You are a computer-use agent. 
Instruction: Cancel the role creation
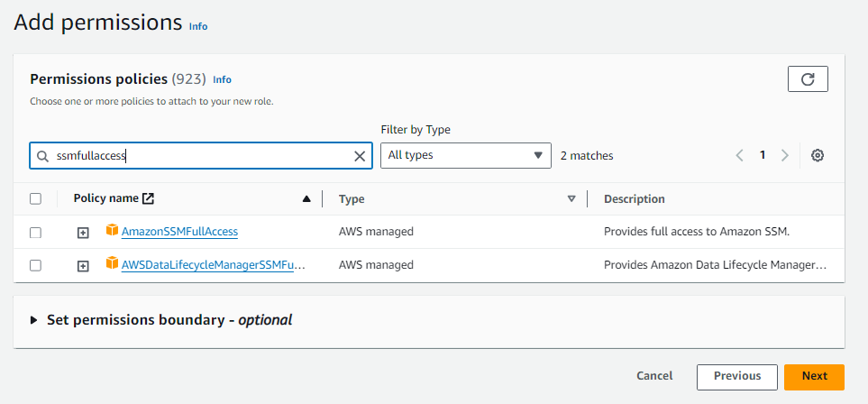(654, 376)
